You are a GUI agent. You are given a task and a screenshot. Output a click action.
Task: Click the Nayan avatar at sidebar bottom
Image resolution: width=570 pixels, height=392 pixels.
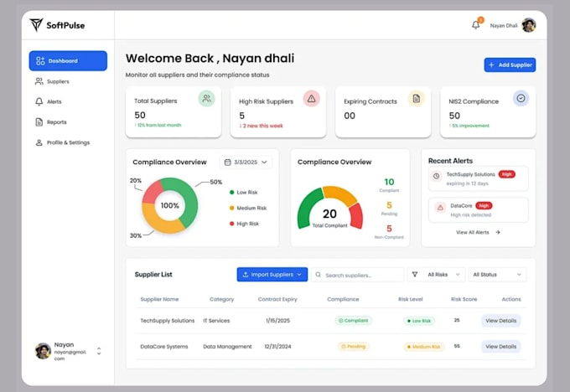click(x=43, y=351)
